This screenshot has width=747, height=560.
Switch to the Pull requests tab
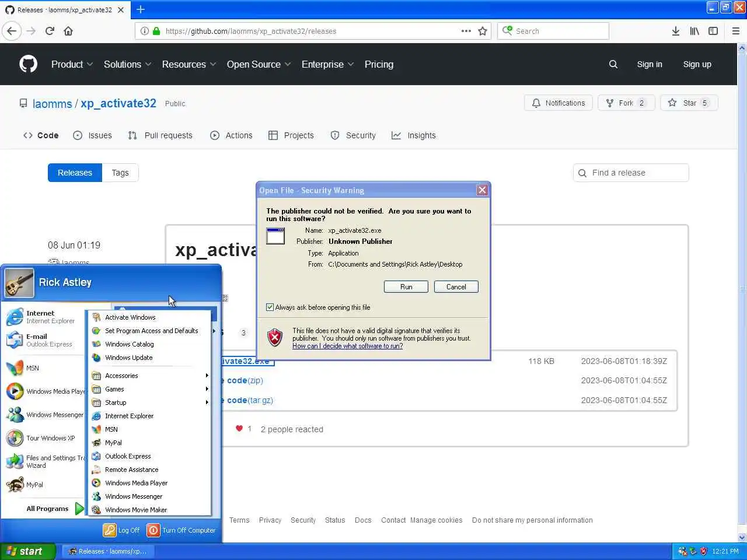click(x=160, y=135)
